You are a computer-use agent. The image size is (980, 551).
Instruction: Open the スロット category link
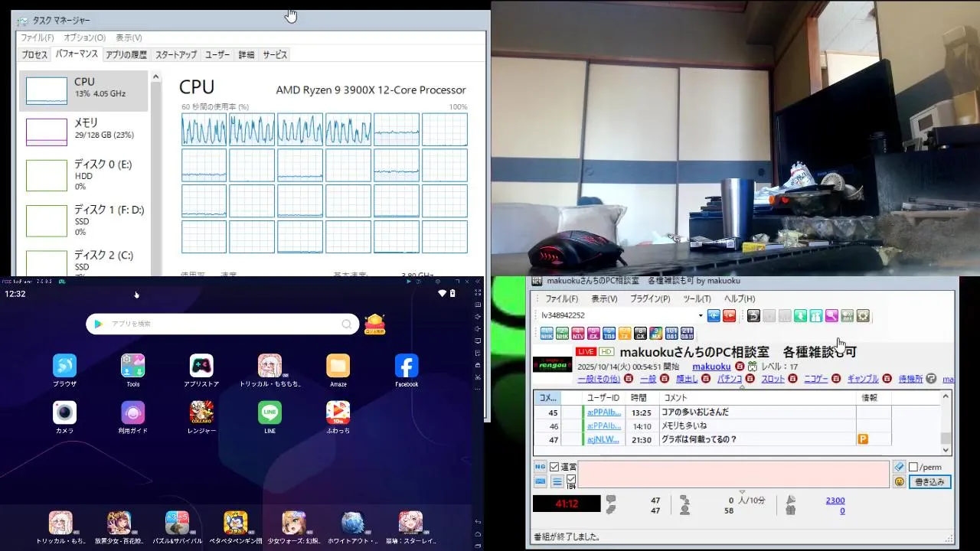[x=773, y=379]
